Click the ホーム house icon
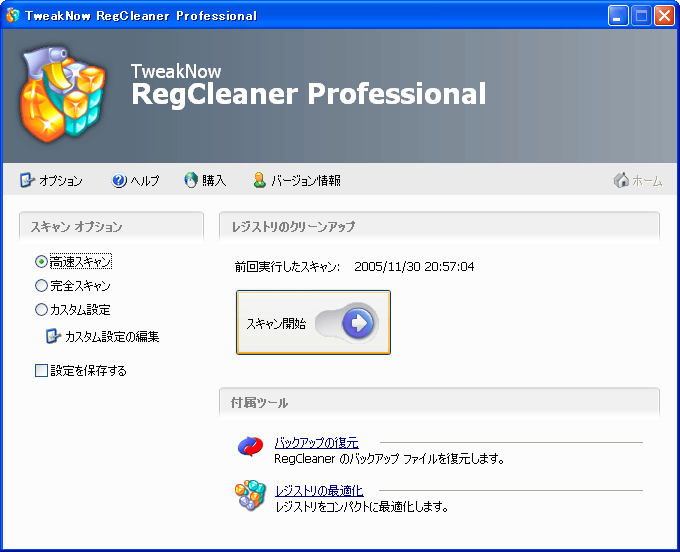This screenshot has width=680, height=552. (x=621, y=180)
